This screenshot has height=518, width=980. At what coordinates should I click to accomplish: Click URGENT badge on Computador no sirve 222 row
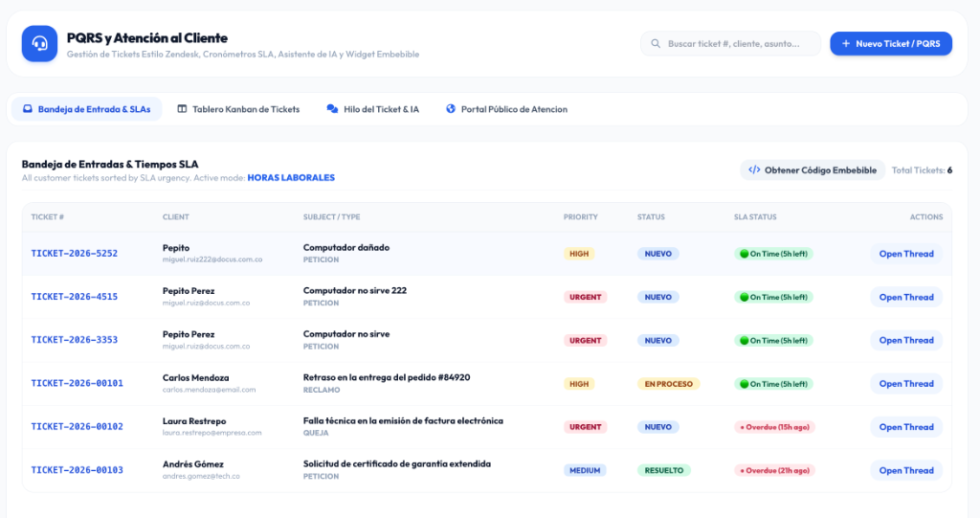coord(585,297)
